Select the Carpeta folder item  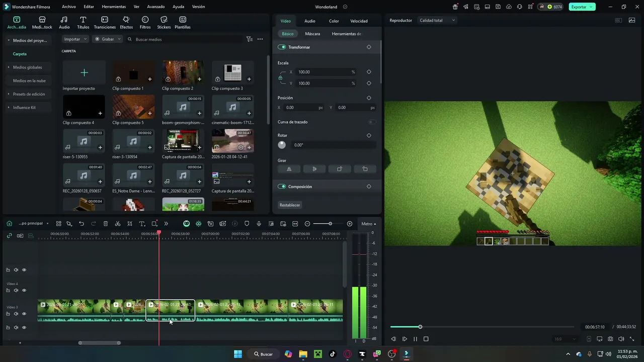pos(20,54)
